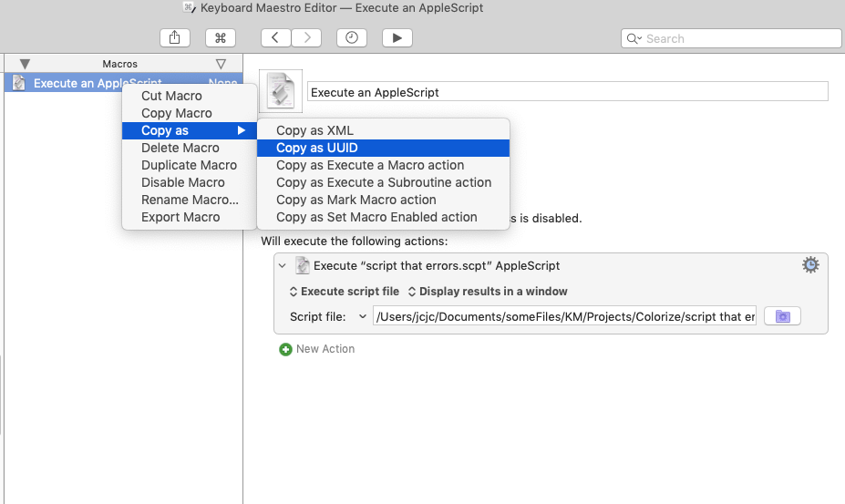The height and width of the screenshot is (504, 845).
Task: Click the large macro icon beside the name field
Action: click(281, 91)
